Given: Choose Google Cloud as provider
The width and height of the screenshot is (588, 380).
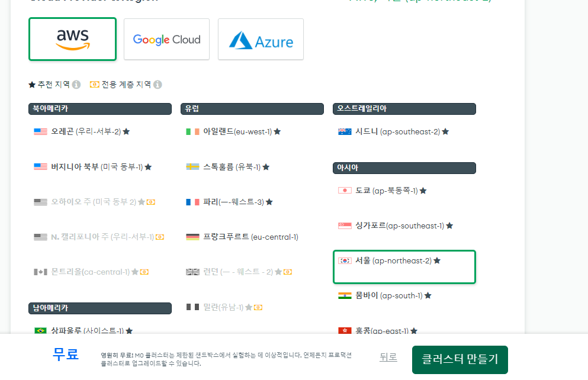Looking at the screenshot, I should 166,39.
